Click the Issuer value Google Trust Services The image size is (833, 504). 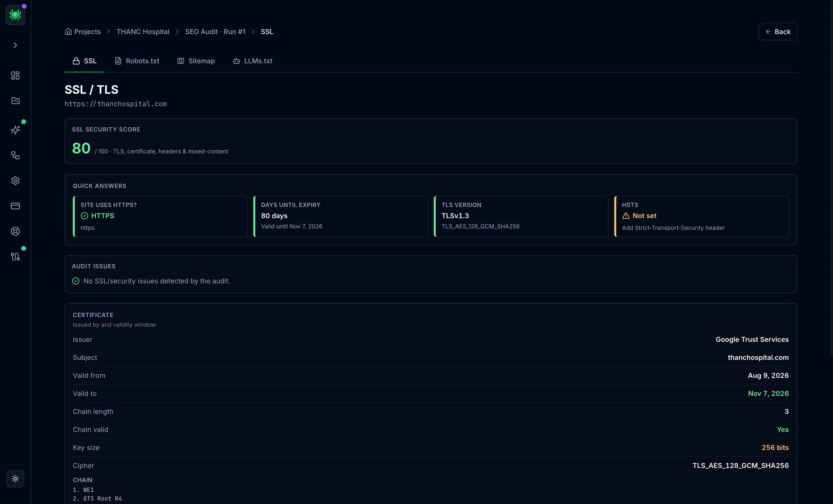(752, 339)
